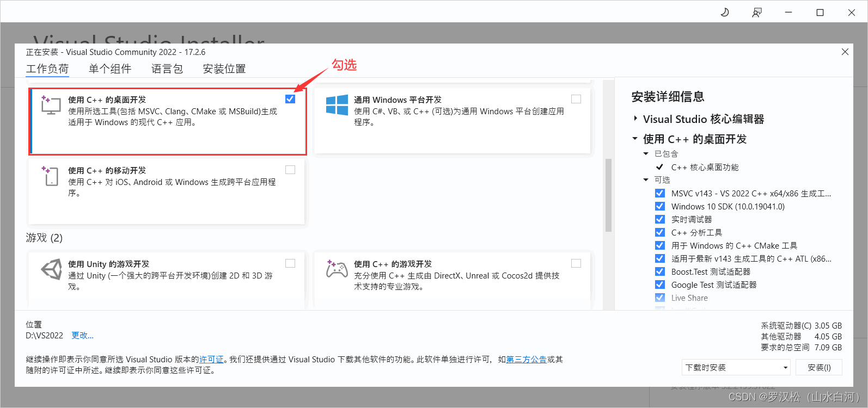Uncheck C++ 分析工具 option
Viewport: 868px width, 408px height.
coord(660,232)
